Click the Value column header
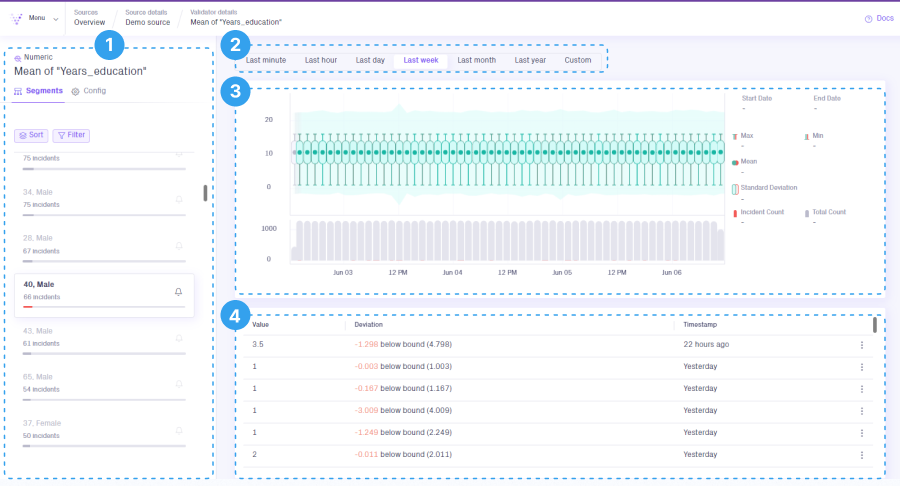The height and width of the screenshot is (487, 901). click(x=260, y=324)
